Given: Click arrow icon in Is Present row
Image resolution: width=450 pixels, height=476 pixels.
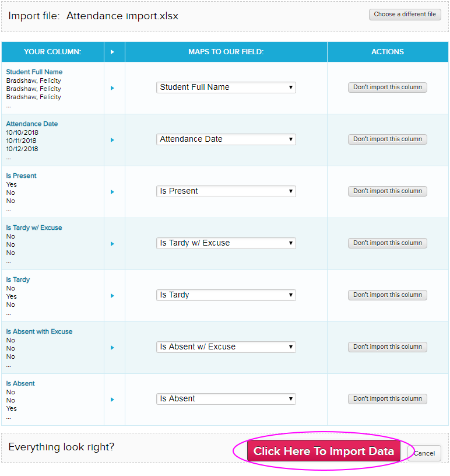Looking at the screenshot, I should pyautogui.click(x=112, y=192).
